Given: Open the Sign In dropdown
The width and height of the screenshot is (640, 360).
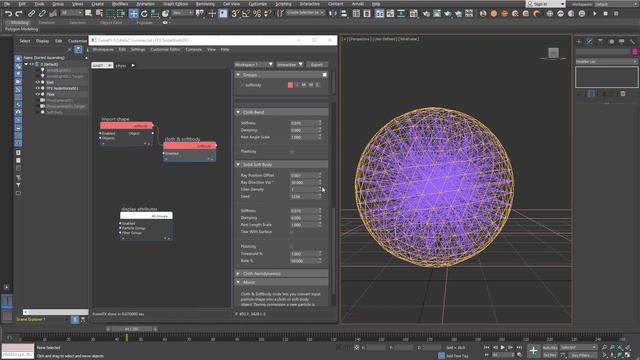Looking at the screenshot, I should tap(546, 4).
